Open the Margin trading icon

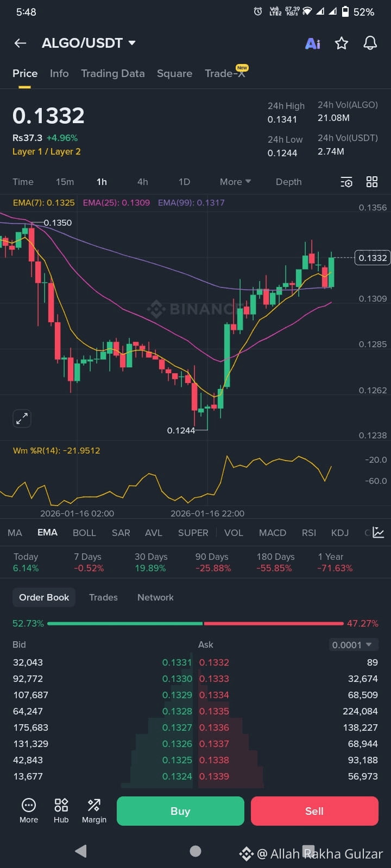coord(94,810)
